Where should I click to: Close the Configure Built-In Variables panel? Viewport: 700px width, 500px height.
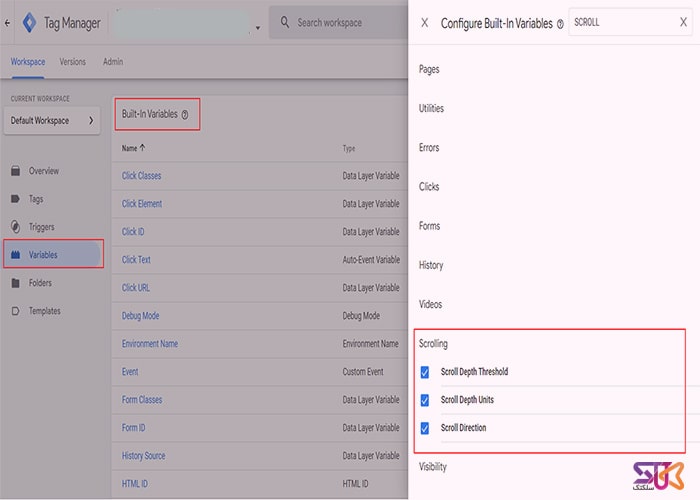[x=425, y=22]
